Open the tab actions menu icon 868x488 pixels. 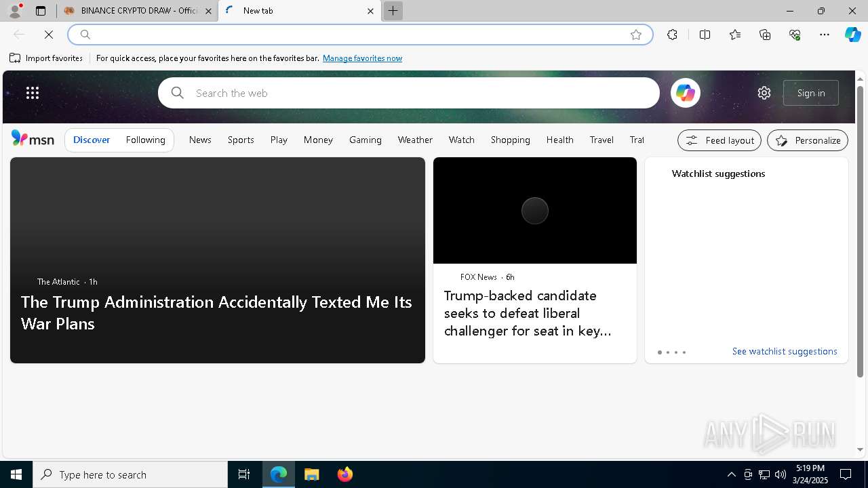[41, 11]
